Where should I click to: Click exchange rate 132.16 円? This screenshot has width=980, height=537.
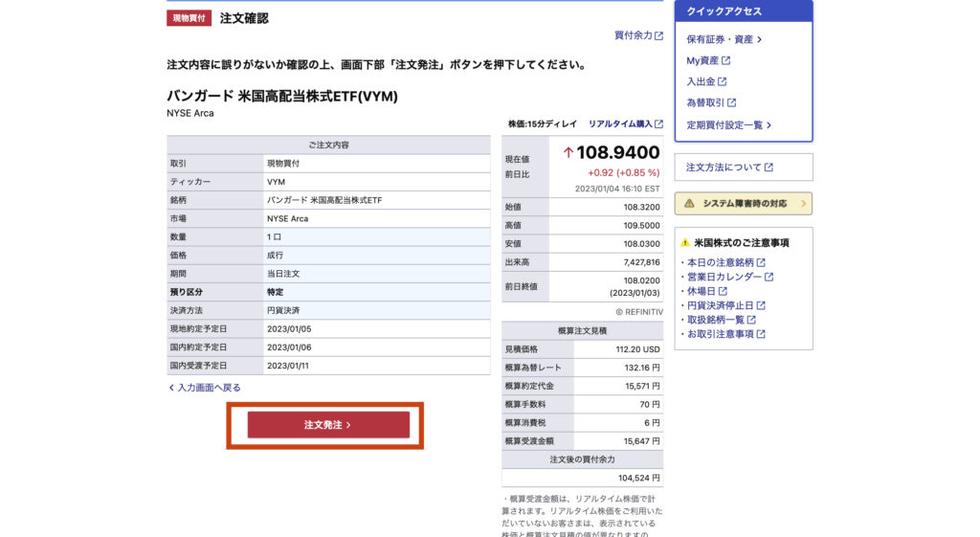coord(642,368)
